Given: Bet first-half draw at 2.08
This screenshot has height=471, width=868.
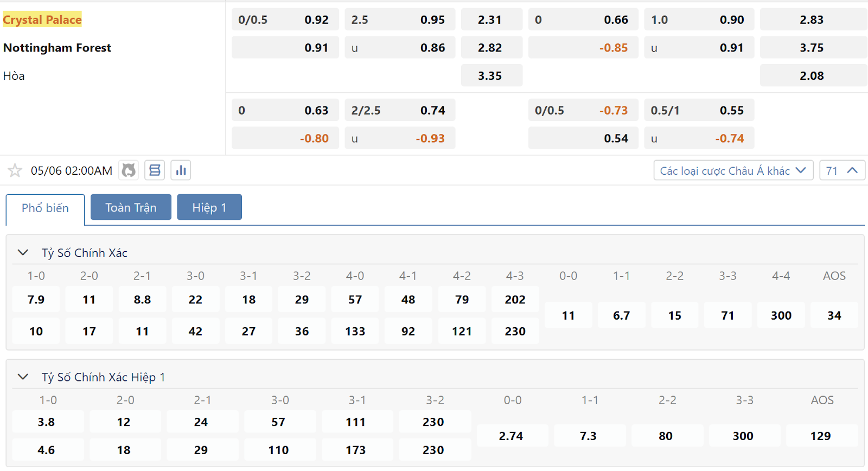Looking at the screenshot, I should click(x=813, y=76).
